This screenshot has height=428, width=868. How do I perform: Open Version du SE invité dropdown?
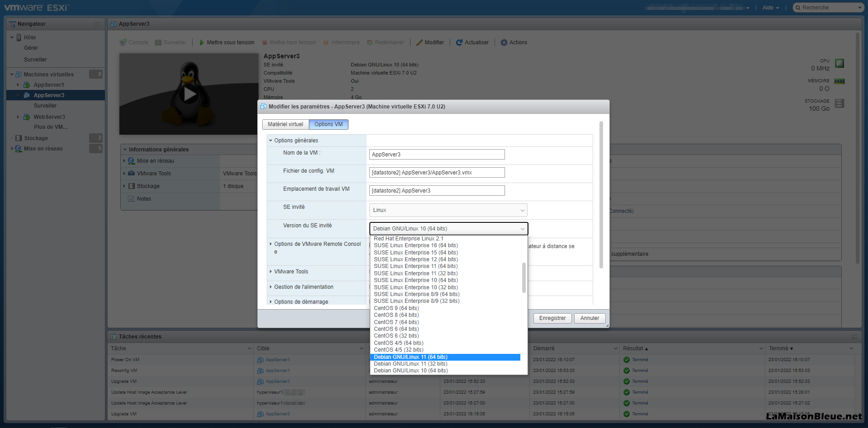[448, 229]
